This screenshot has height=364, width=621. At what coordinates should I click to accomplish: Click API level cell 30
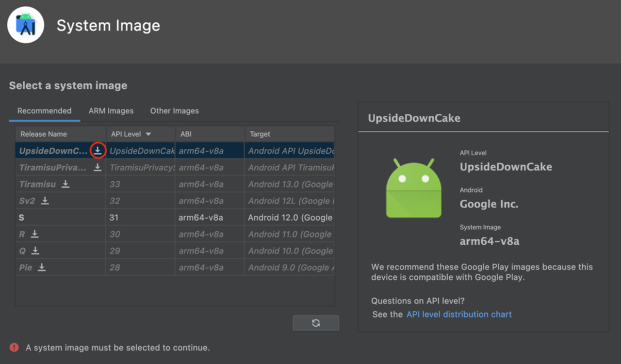click(141, 234)
